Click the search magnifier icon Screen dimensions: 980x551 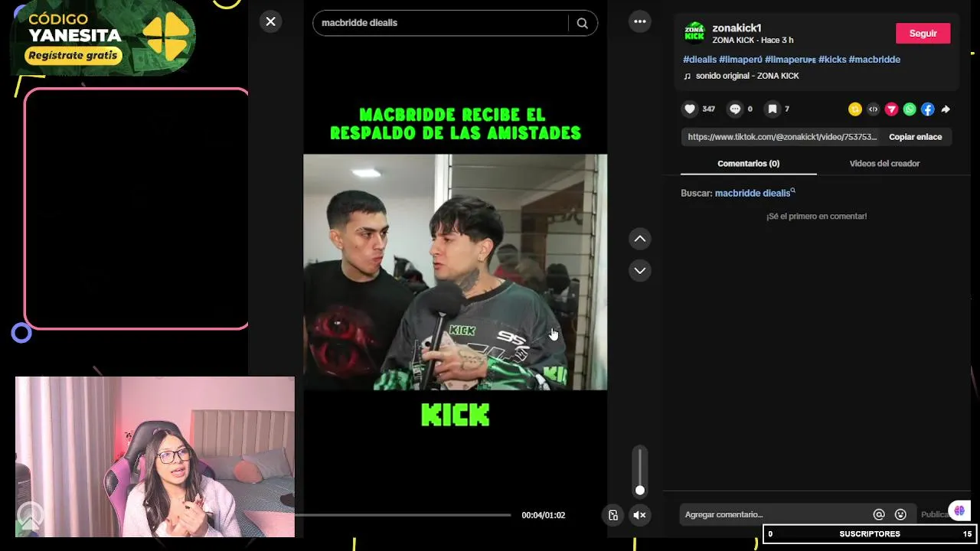583,23
